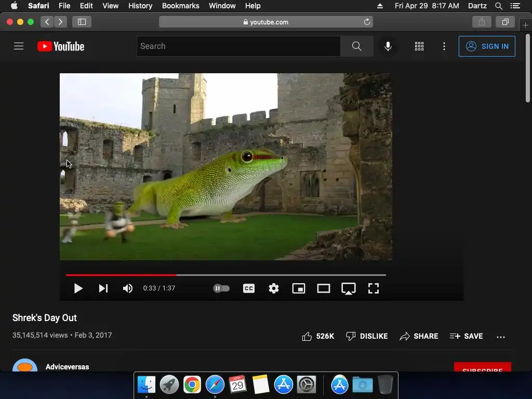Open the Downloads folder in Dock
The height and width of the screenshot is (399, 532).
click(362, 385)
